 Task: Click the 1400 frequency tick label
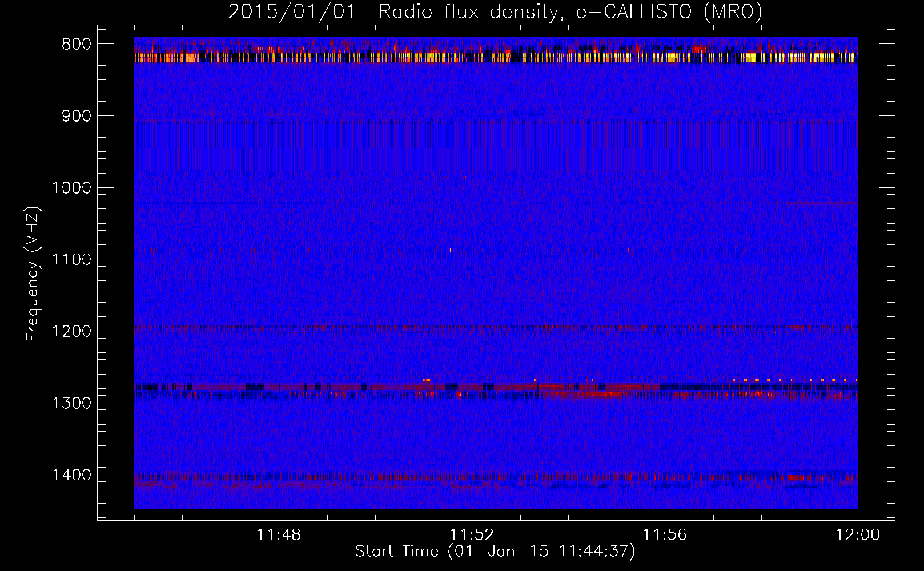(x=72, y=475)
